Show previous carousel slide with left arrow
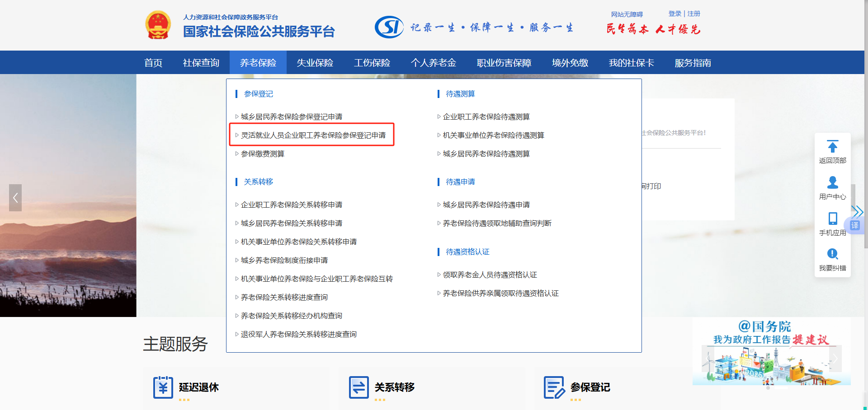 tap(15, 198)
